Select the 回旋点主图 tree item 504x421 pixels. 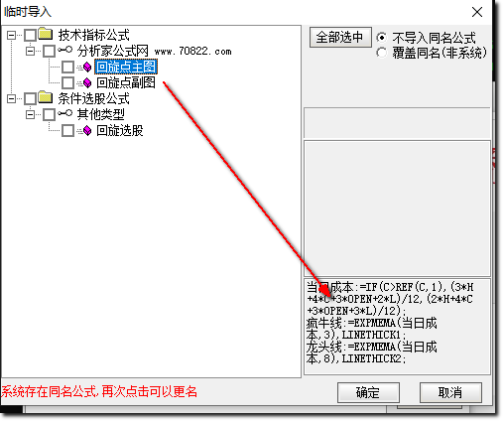[126, 67]
